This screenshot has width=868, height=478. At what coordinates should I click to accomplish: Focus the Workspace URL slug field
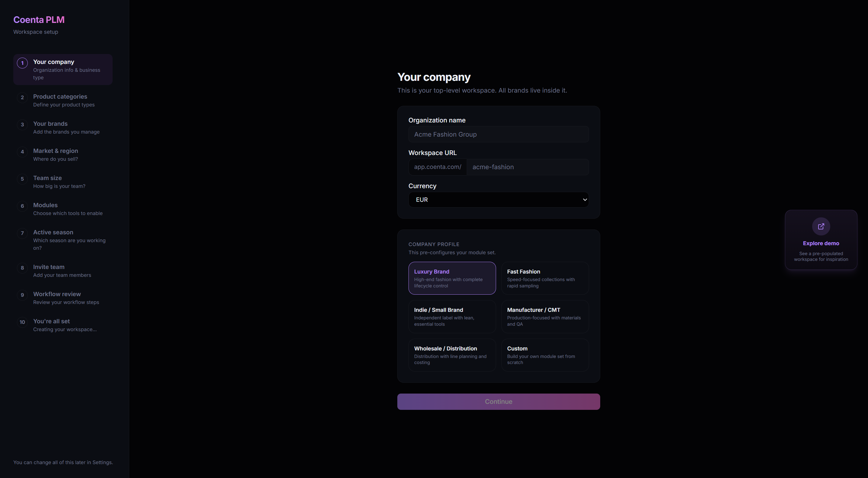(x=528, y=167)
